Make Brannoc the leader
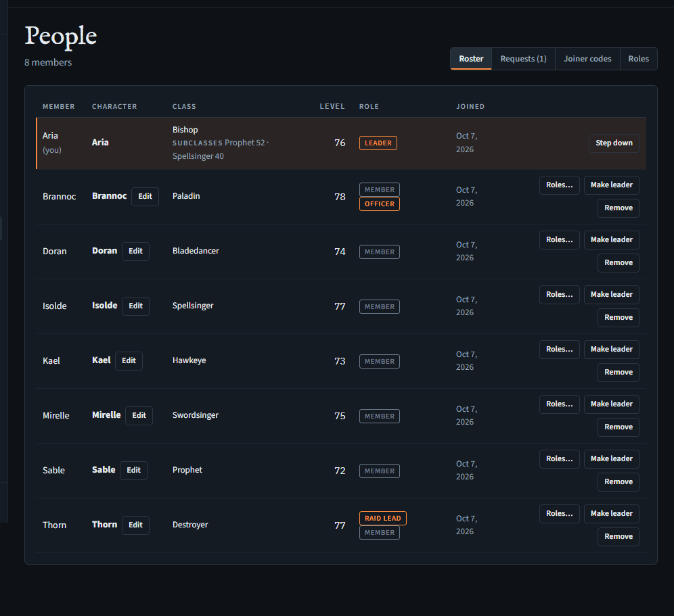Screen dimensions: 674x616 pos(611,185)
